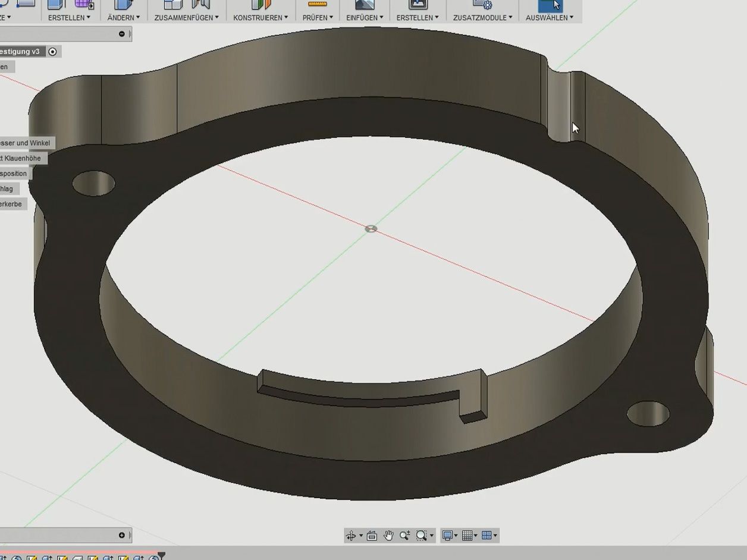This screenshot has width=747, height=560.
Task: Expand the comments panel with plus button
Action: (x=122, y=535)
